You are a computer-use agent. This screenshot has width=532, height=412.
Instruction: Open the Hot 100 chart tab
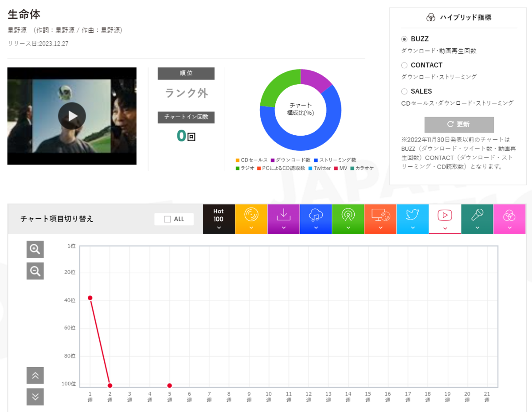(x=219, y=219)
